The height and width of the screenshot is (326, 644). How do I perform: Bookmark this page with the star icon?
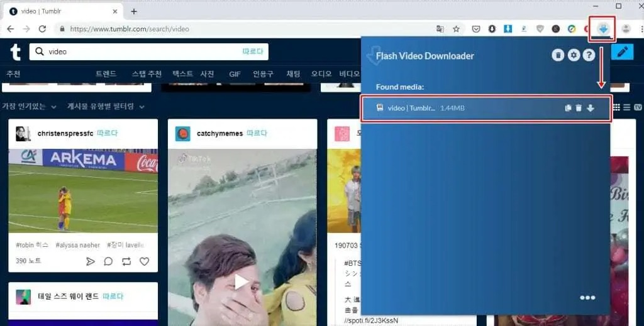456,29
